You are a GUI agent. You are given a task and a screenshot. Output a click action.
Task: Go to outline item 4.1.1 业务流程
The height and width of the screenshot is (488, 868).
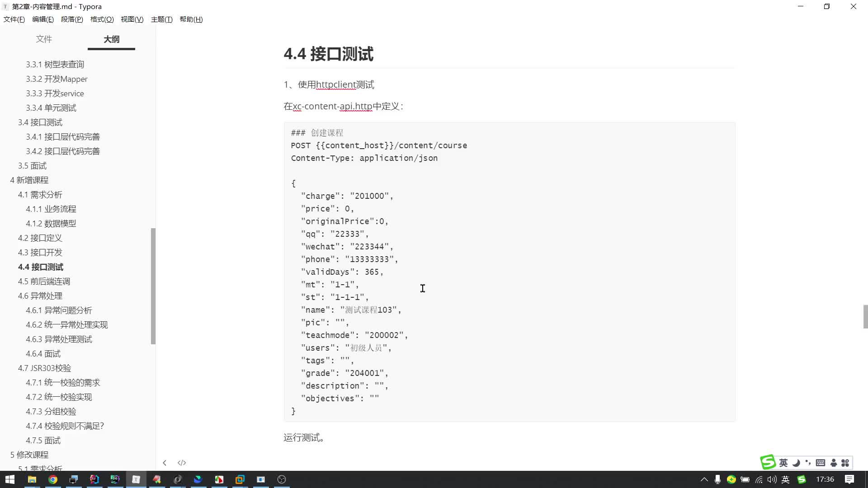51,209
